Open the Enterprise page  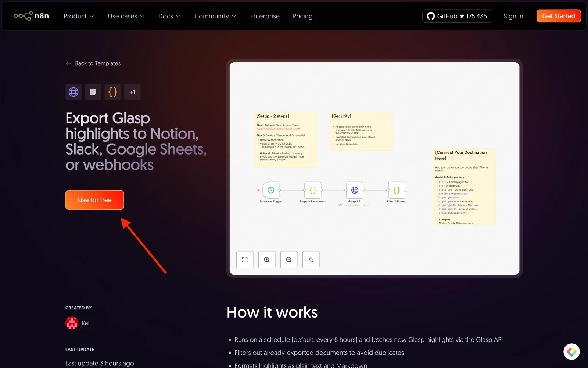coord(265,16)
